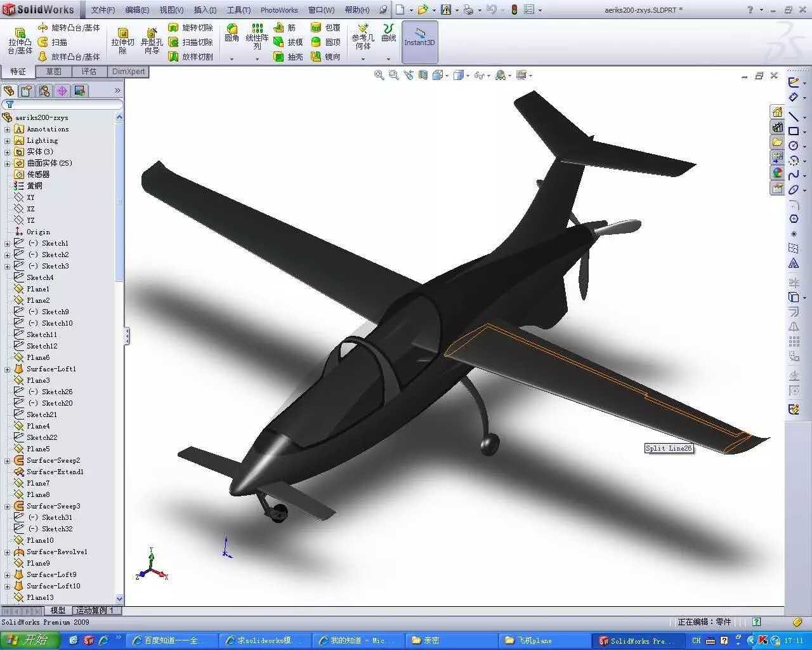Open the 插入(I) menu
This screenshot has width=812, height=650.
click(x=205, y=10)
